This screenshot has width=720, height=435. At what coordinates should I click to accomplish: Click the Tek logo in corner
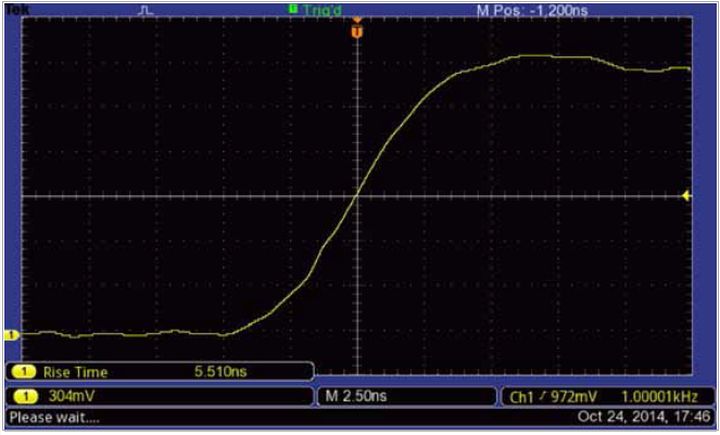[18, 9]
